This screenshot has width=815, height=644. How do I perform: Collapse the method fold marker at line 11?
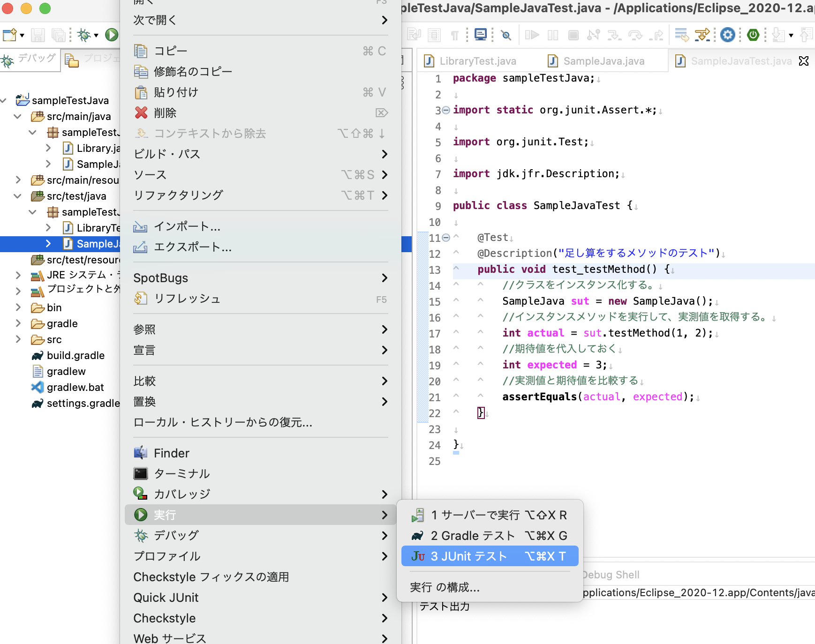point(446,238)
